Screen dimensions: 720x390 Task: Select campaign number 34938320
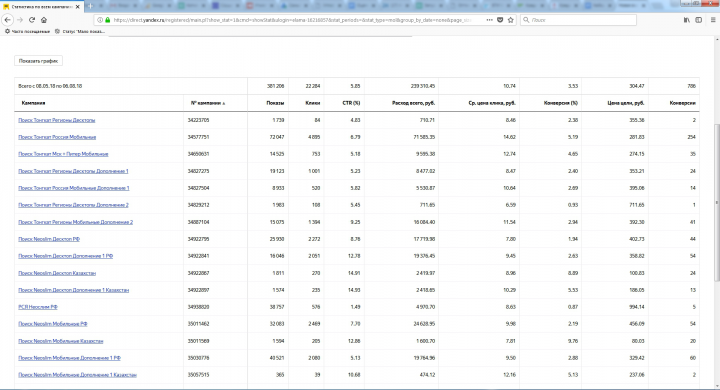[x=198, y=307]
